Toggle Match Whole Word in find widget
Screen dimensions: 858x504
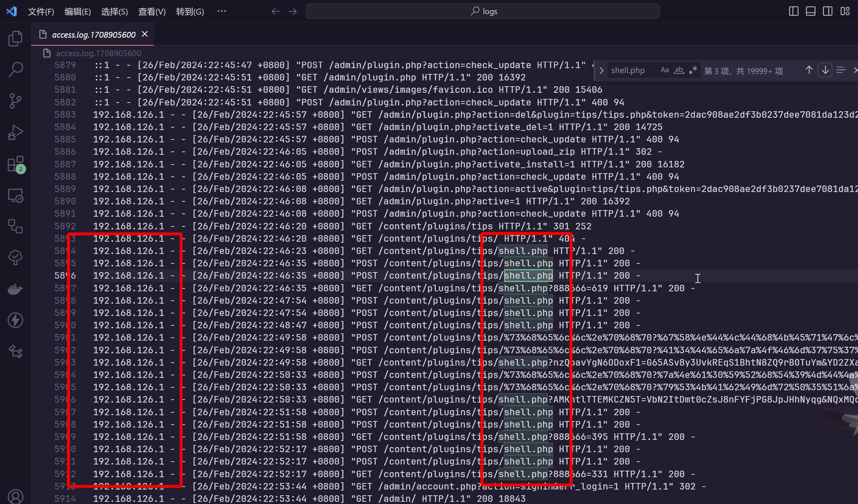pyautogui.click(x=679, y=70)
